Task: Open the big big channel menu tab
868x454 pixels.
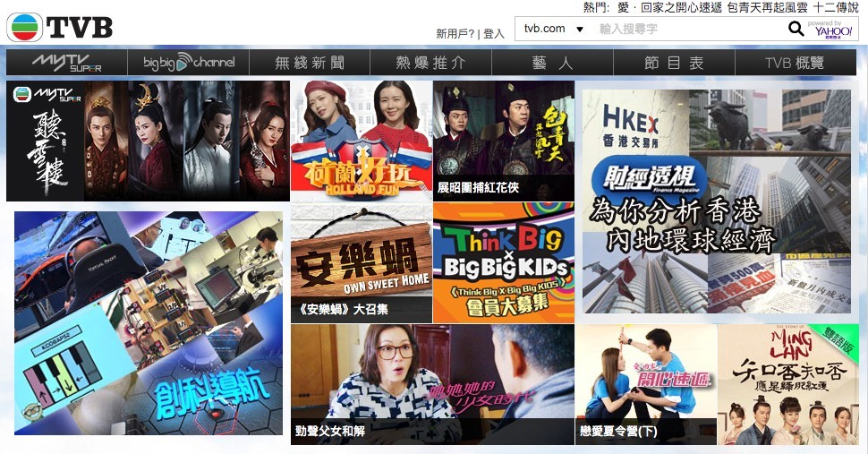Action: point(188,63)
